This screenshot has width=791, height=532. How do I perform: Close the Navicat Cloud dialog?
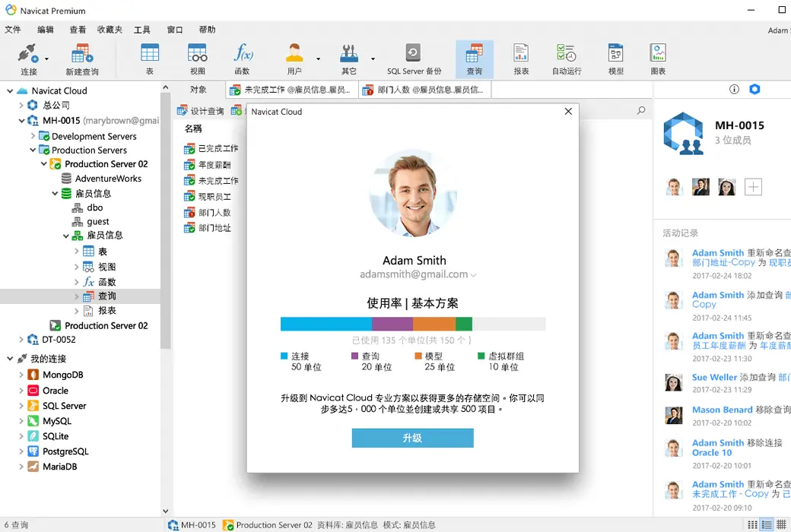[569, 112]
